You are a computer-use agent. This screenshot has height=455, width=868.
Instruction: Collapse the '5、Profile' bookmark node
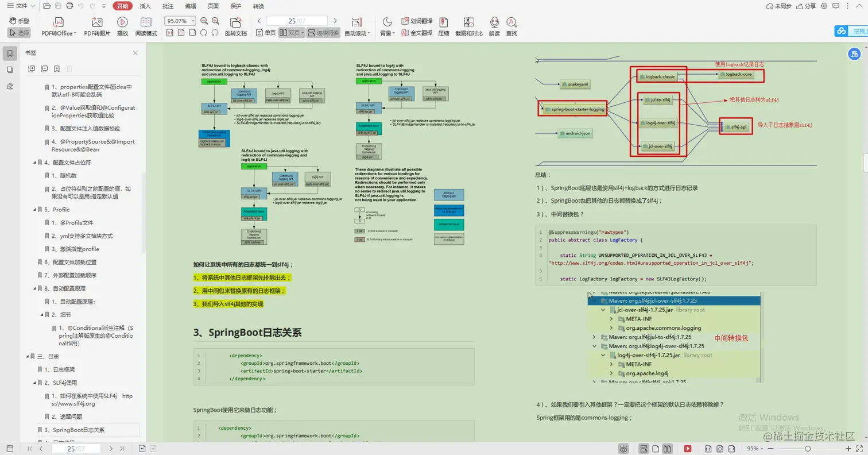(34, 210)
